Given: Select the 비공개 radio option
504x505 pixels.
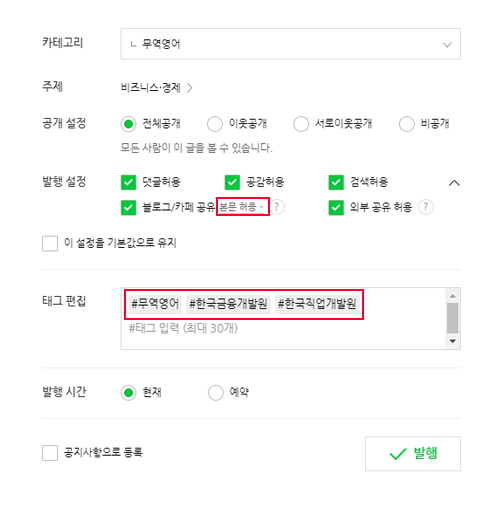Looking at the screenshot, I should (407, 124).
